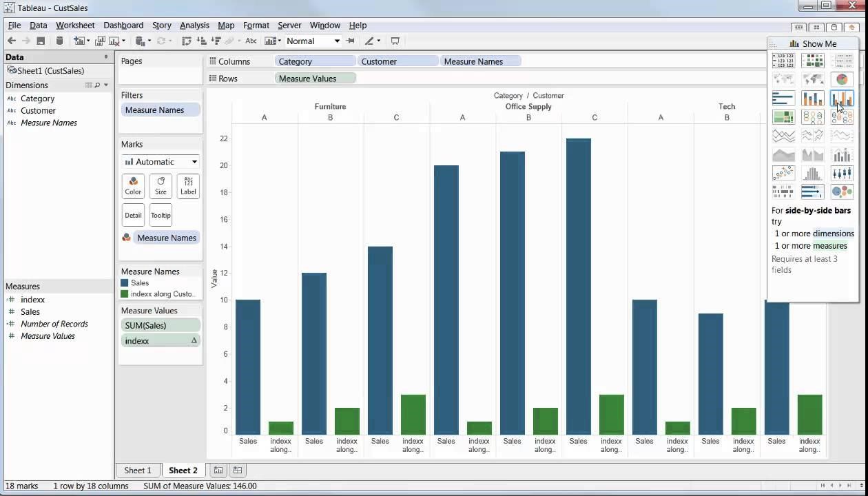This screenshot has height=496, width=868.
Task: Open the highlight pen dropdown arrow
Action: (378, 41)
